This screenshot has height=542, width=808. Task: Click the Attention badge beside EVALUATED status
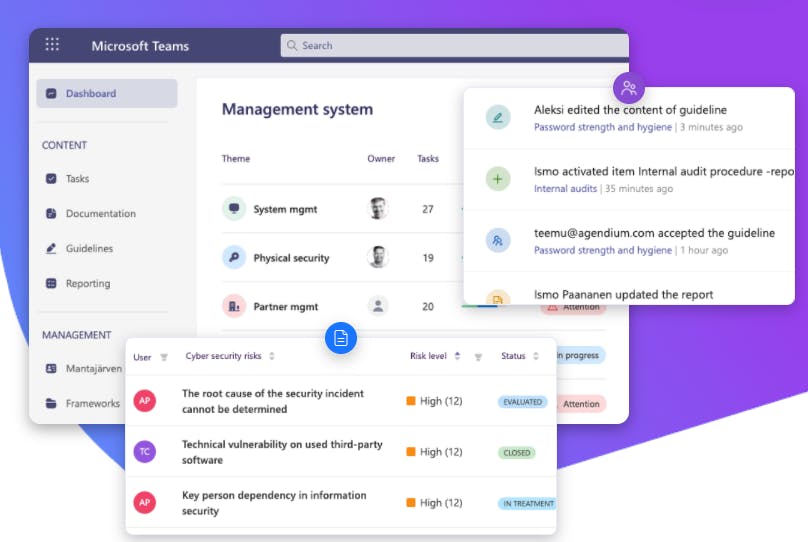point(581,404)
